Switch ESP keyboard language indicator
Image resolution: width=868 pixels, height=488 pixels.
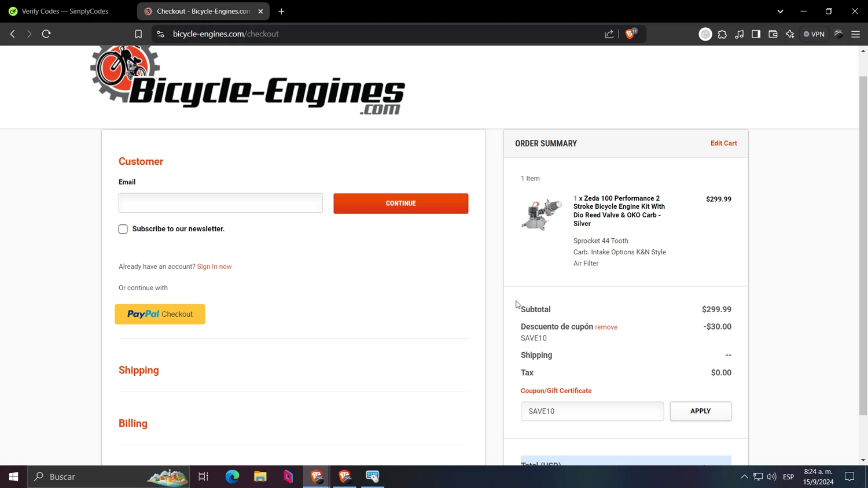(788, 477)
